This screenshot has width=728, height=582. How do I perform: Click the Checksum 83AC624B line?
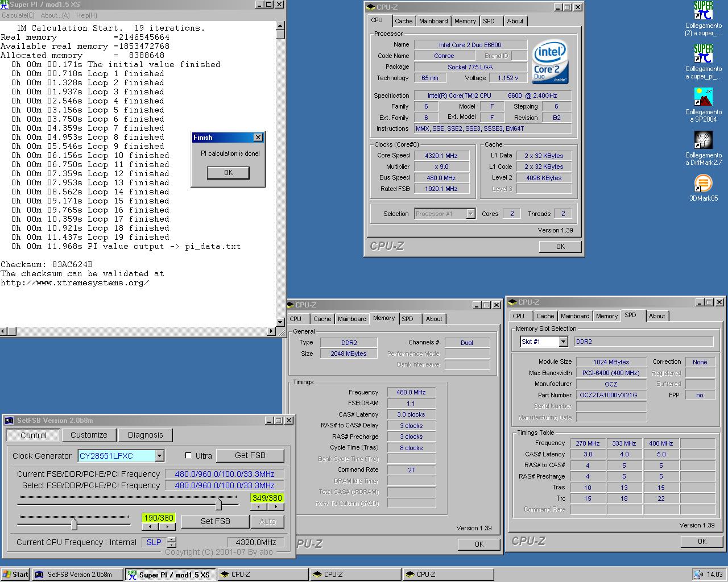(x=47, y=264)
